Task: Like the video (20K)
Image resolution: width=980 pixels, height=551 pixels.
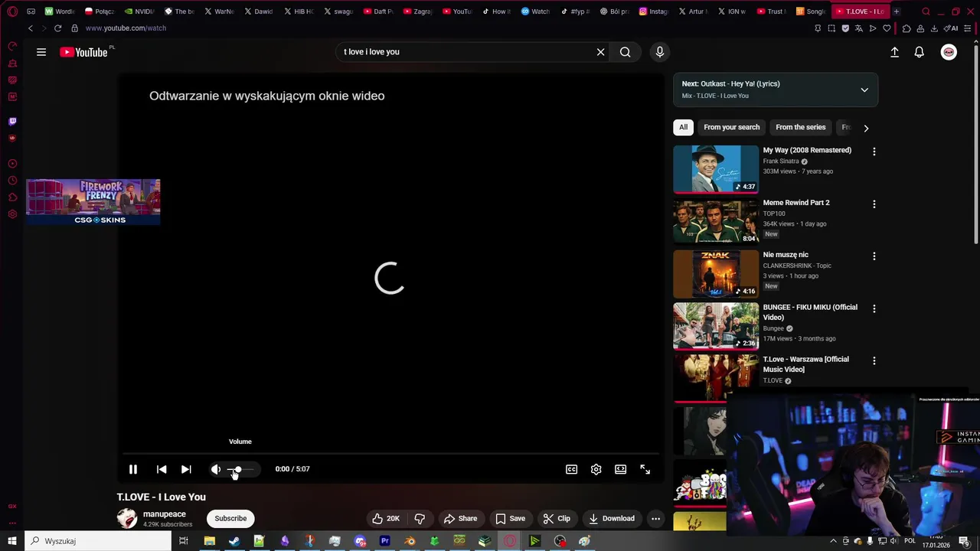Action: [x=386, y=518]
